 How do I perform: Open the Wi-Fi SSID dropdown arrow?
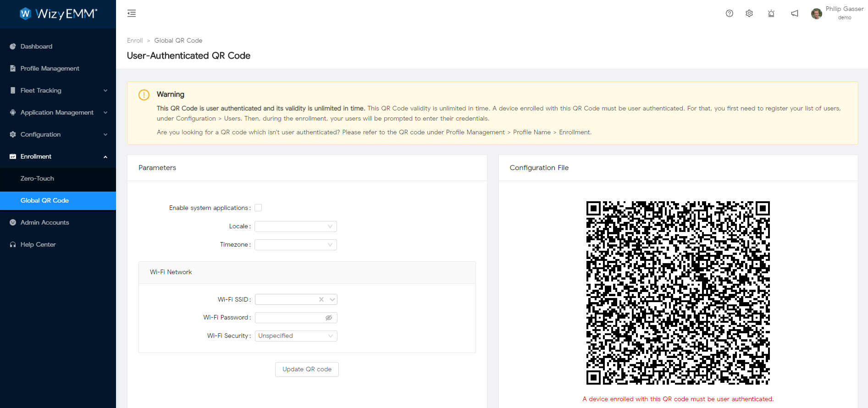pyautogui.click(x=332, y=299)
